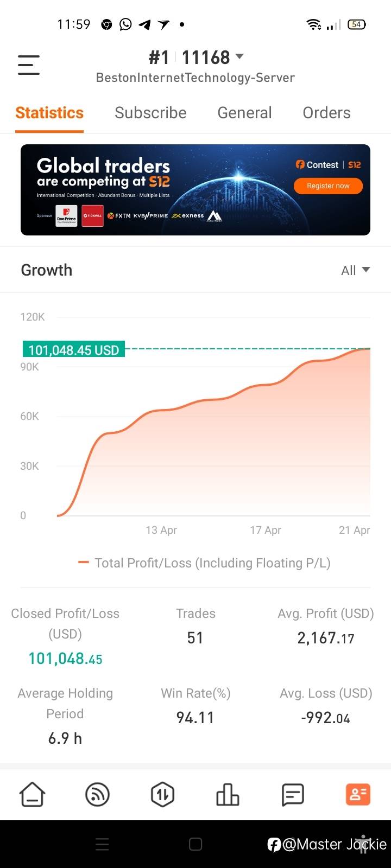Image resolution: width=391 pixels, height=868 pixels.
Task: Open the rankings bar chart icon
Action: pos(228,795)
